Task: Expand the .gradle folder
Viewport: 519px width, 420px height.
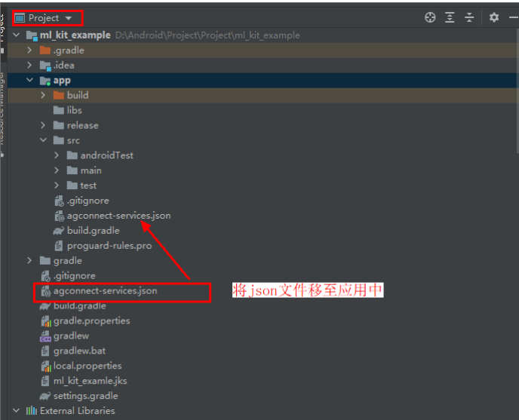Action: 30,51
